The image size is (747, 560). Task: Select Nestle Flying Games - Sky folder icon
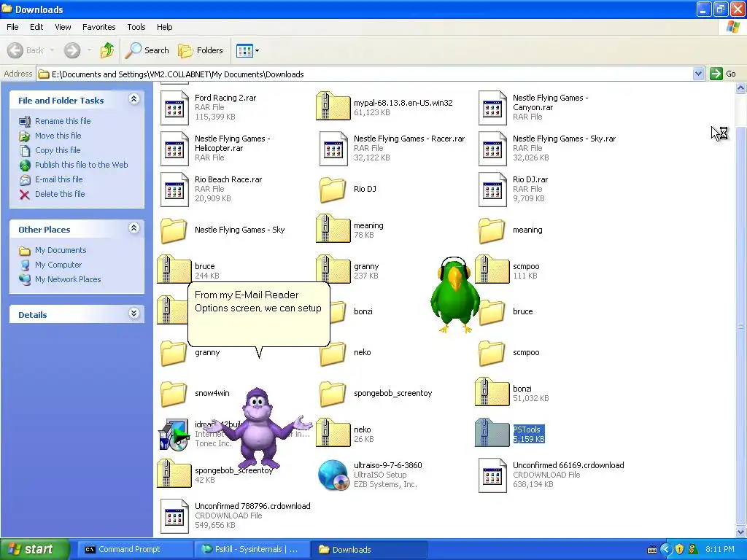point(174,230)
